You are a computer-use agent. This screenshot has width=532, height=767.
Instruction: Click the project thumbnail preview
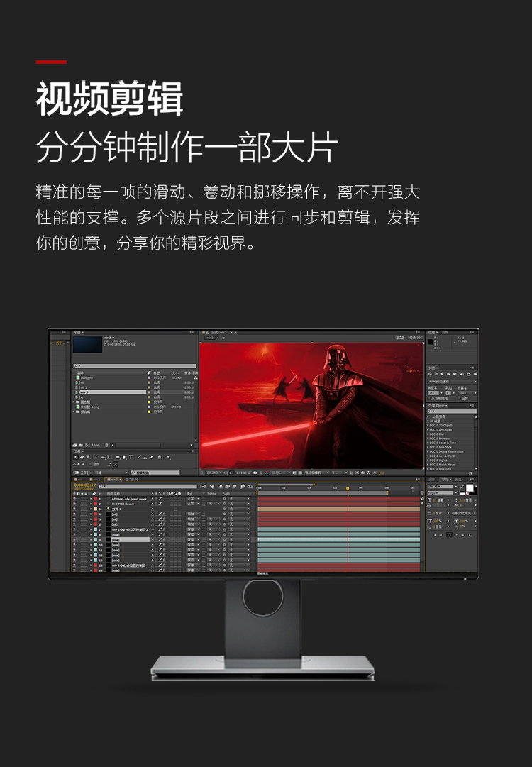[x=87, y=344]
